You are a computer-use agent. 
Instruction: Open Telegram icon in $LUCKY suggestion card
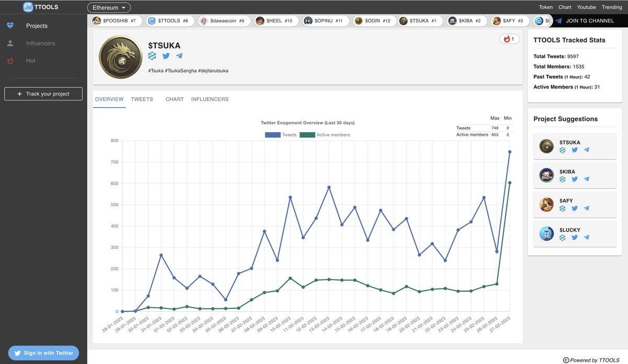pos(587,237)
